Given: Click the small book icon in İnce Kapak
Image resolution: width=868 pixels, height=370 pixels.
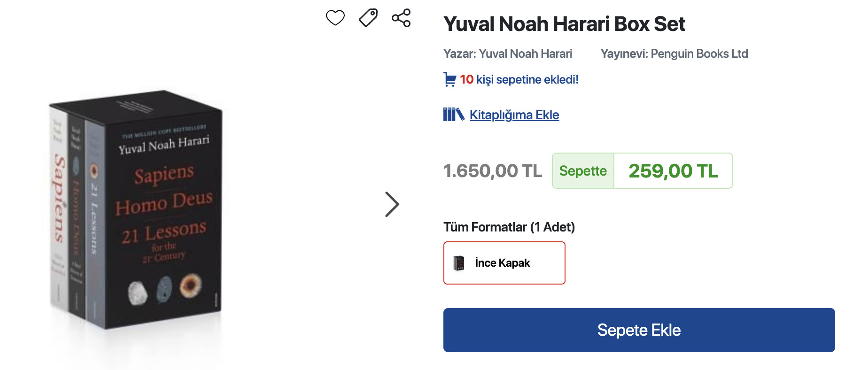Looking at the screenshot, I should (459, 263).
